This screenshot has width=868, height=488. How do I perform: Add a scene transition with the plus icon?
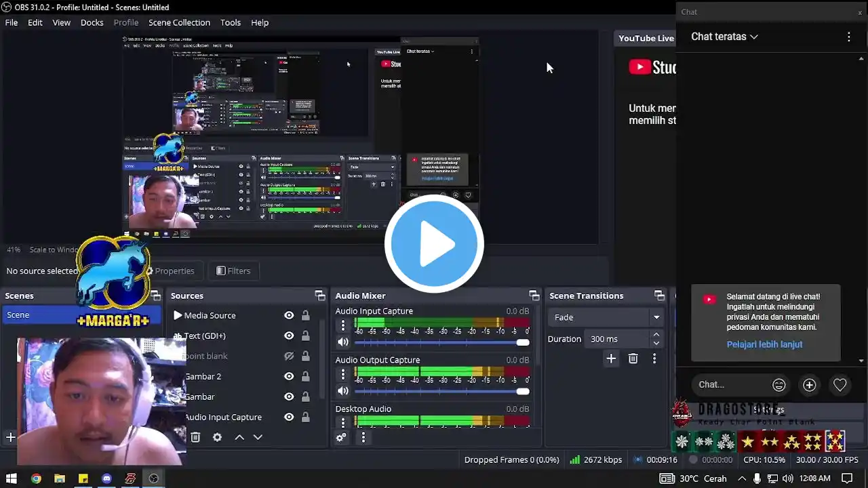[x=611, y=359]
